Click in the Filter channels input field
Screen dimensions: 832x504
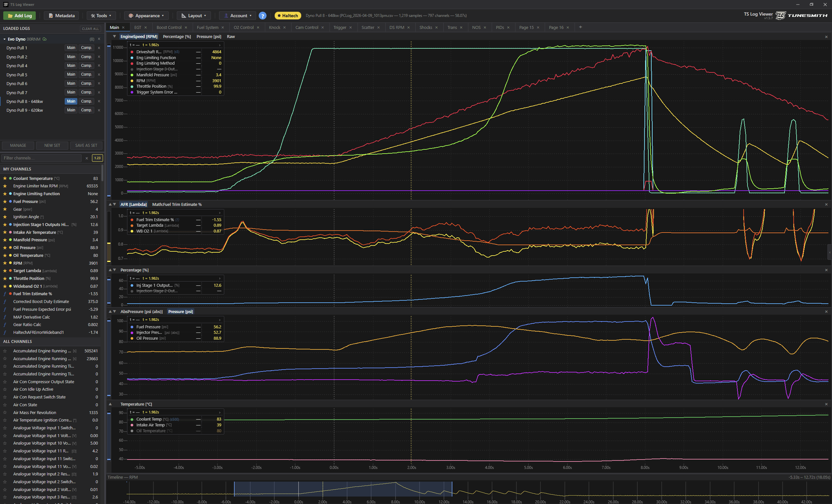click(x=42, y=158)
